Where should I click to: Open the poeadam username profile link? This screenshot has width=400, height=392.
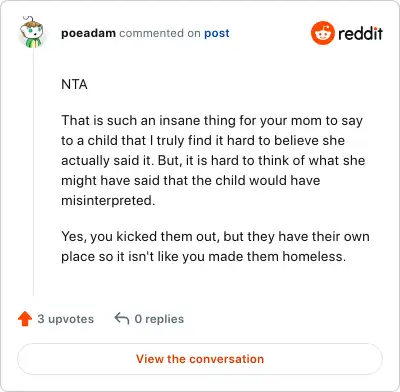[x=88, y=33]
